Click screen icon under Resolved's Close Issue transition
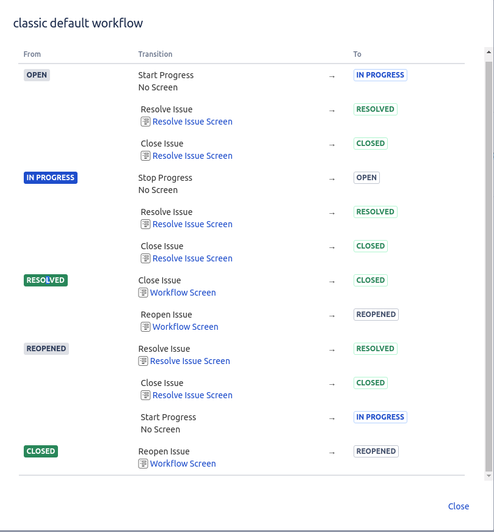494x532 pixels. click(143, 292)
